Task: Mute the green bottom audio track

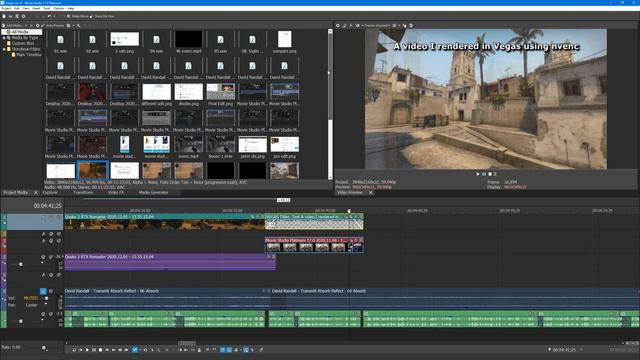Action: pos(43,314)
